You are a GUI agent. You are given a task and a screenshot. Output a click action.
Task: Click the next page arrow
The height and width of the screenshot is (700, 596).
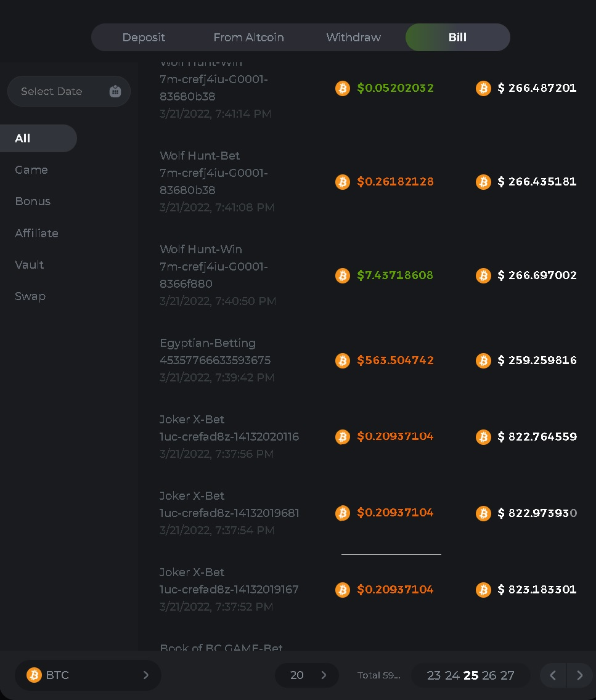[x=579, y=675]
